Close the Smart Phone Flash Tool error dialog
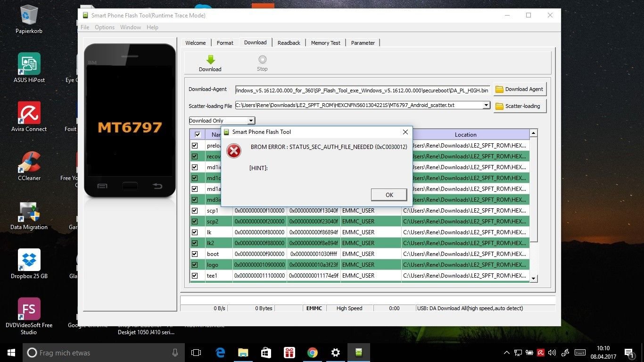This screenshot has height=362, width=644. (405, 132)
